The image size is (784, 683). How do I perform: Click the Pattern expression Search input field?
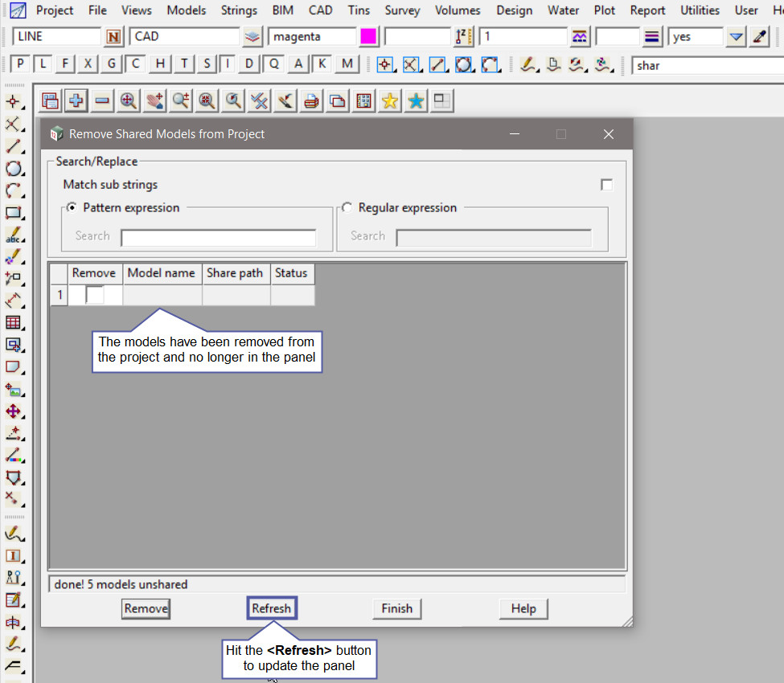click(218, 237)
